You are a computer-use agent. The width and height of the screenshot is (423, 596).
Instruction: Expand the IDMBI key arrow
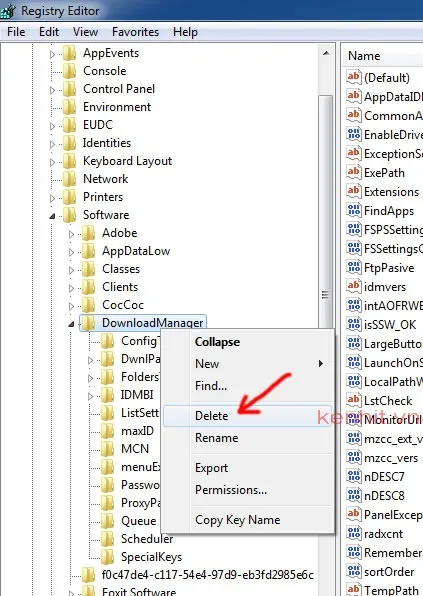(90, 396)
